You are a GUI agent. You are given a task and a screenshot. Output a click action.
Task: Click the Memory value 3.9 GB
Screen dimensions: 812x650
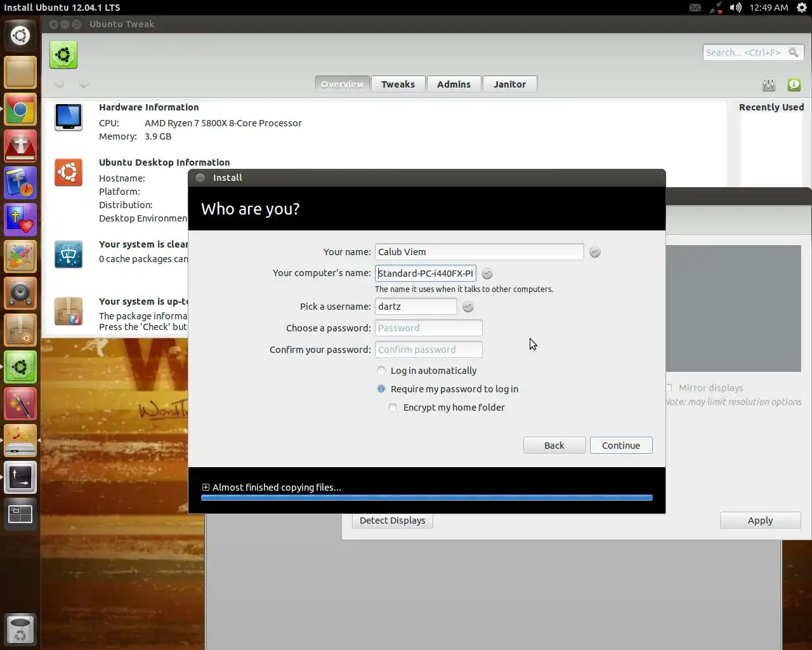(158, 136)
